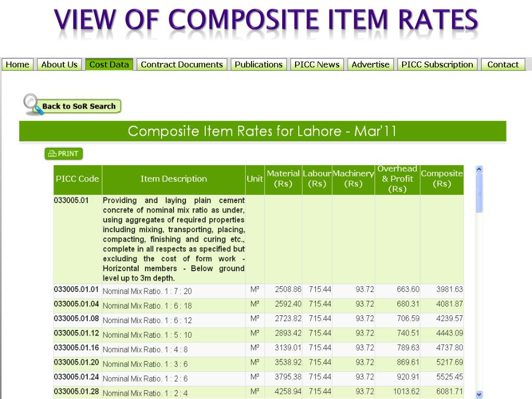532x399 pixels.
Task: Click Nominal Mix Ratio 1 : 2 : 4
Action: coord(145,394)
